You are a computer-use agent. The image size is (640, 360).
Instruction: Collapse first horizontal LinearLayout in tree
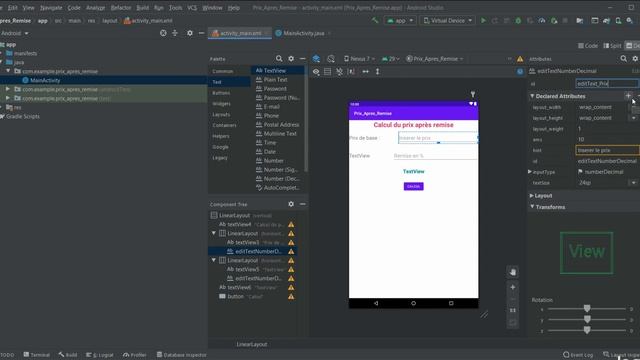click(x=213, y=233)
